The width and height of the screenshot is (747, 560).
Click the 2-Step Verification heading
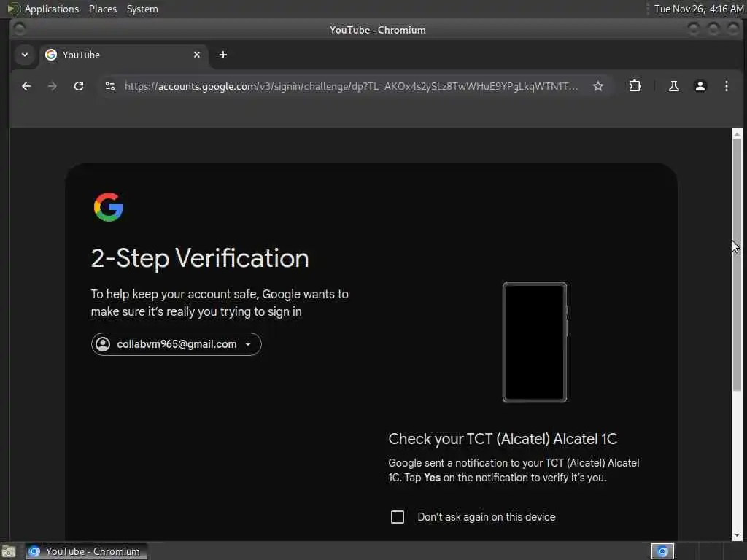pyautogui.click(x=200, y=259)
